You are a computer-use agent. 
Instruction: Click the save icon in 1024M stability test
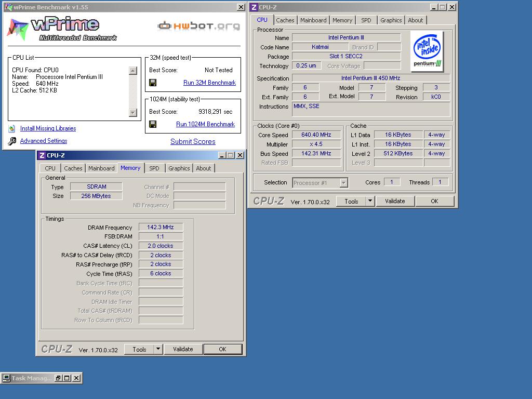pyautogui.click(x=153, y=124)
